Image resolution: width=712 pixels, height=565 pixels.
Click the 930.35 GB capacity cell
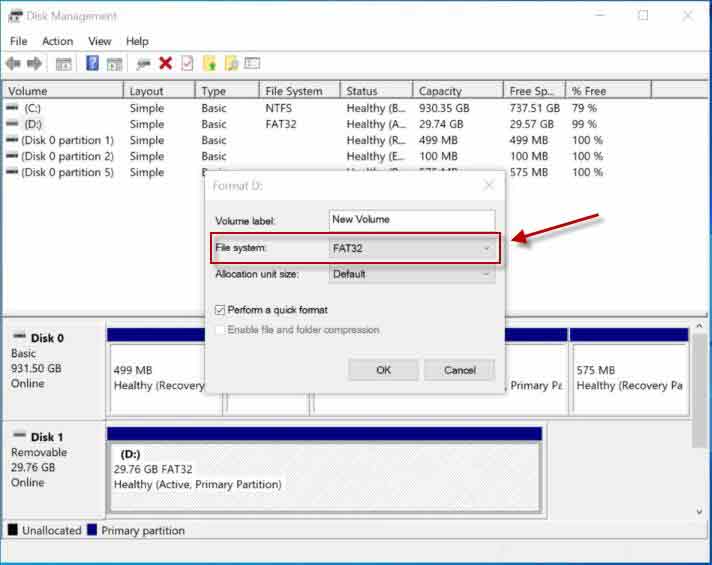pyautogui.click(x=444, y=108)
